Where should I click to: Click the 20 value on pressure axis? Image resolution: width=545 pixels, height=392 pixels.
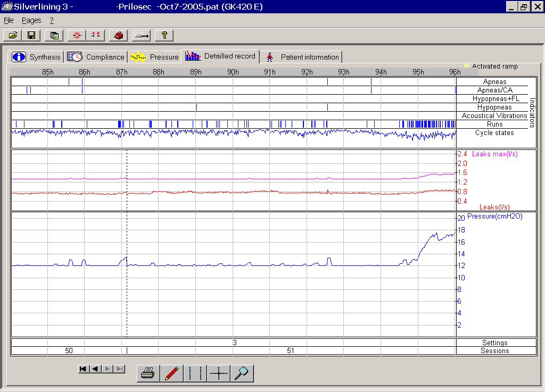(x=461, y=218)
